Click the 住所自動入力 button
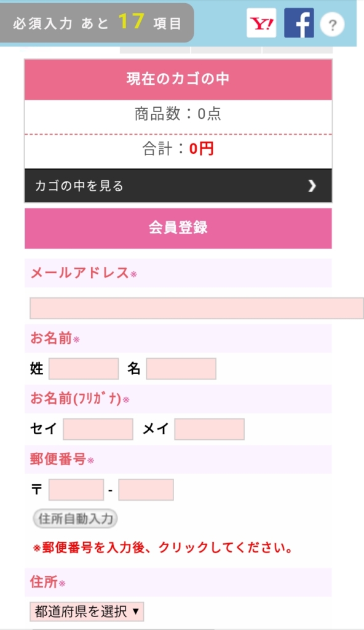 coord(75,518)
